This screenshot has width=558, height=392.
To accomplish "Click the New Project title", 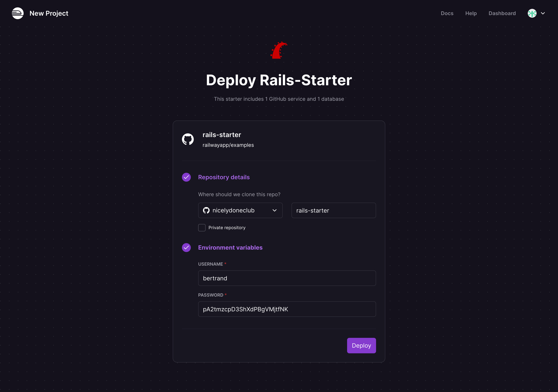I will click(49, 13).
